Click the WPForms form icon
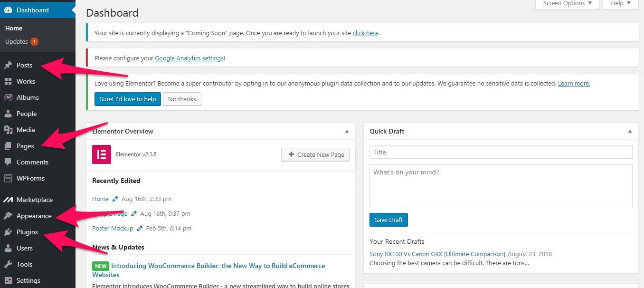644x288 pixels. point(8,178)
